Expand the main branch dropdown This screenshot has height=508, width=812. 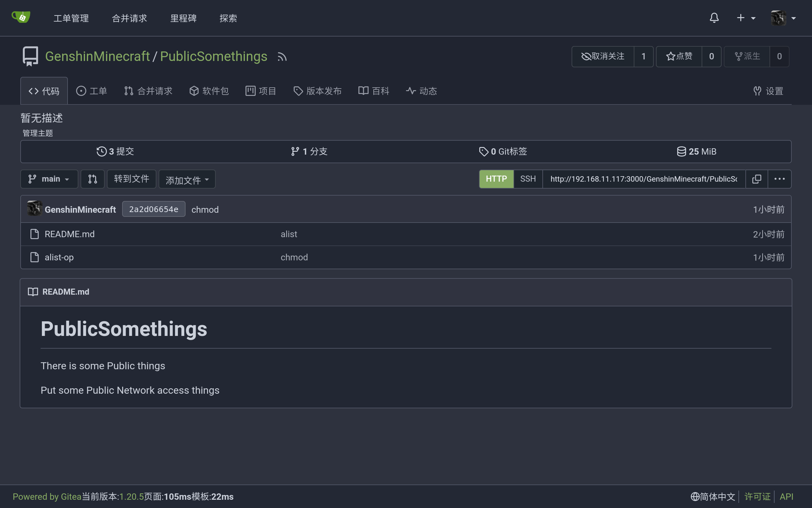(x=49, y=179)
